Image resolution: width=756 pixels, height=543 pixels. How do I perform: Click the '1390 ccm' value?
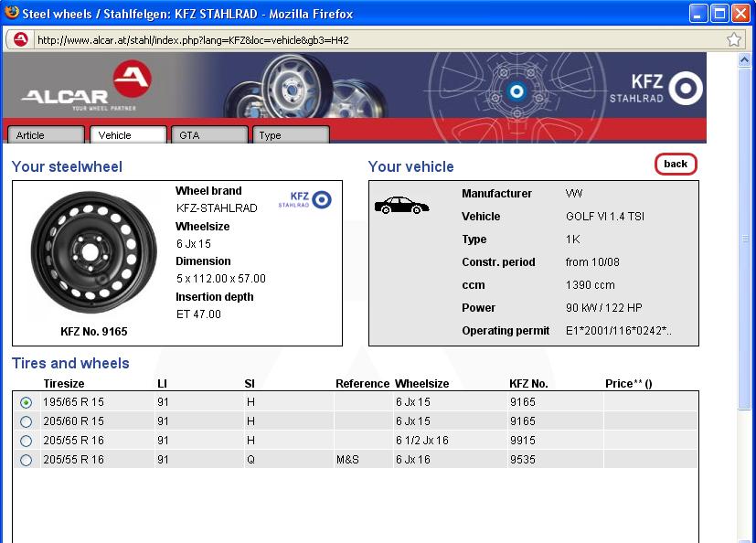[591, 285]
